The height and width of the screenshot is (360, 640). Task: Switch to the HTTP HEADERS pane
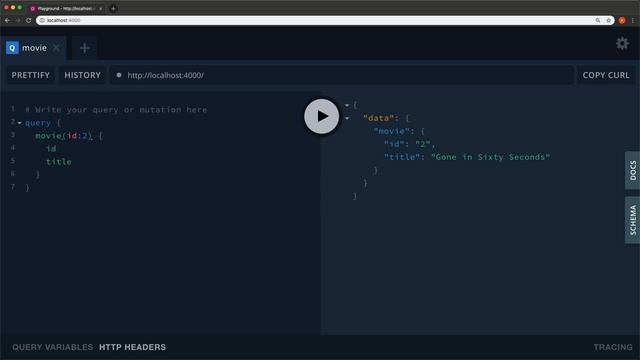coord(132,347)
